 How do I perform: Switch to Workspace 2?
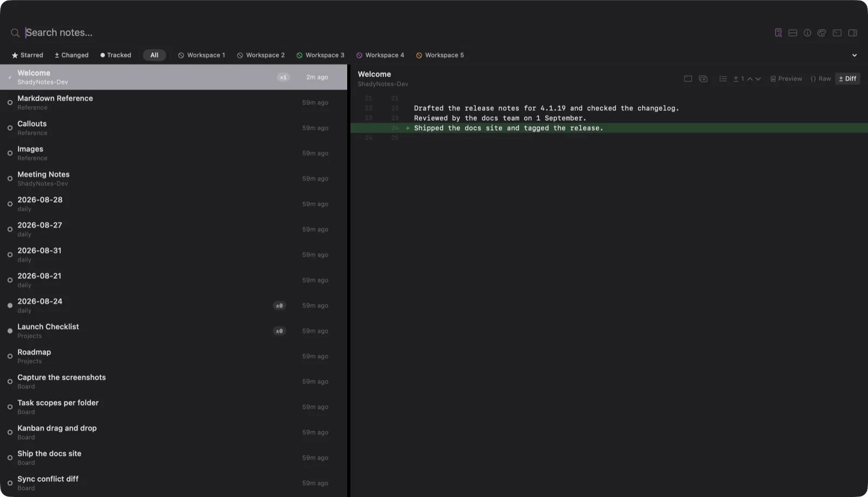point(260,55)
